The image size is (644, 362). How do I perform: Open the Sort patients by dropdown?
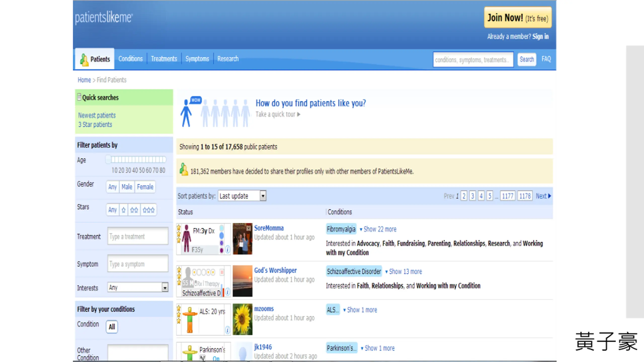tap(242, 196)
